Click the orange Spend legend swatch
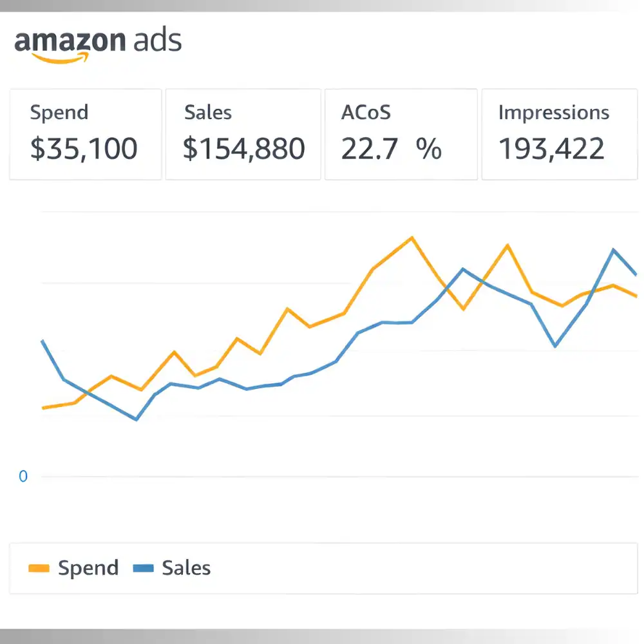 39,568
